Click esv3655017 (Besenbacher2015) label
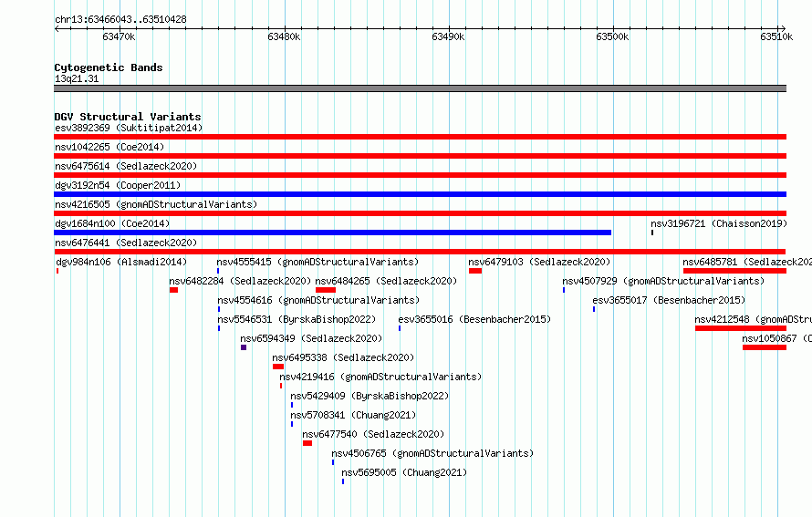Viewport: 812px width, 517px height. 669,300
